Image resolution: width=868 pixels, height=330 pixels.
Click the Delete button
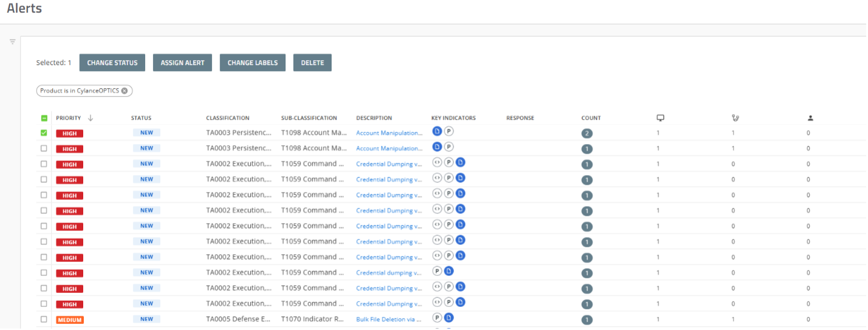click(313, 63)
